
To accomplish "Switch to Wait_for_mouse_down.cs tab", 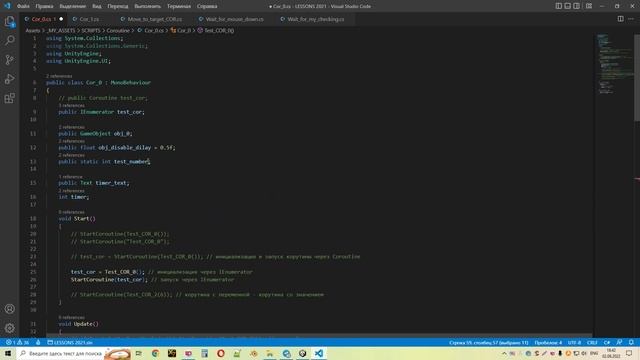I will coord(234,19).
